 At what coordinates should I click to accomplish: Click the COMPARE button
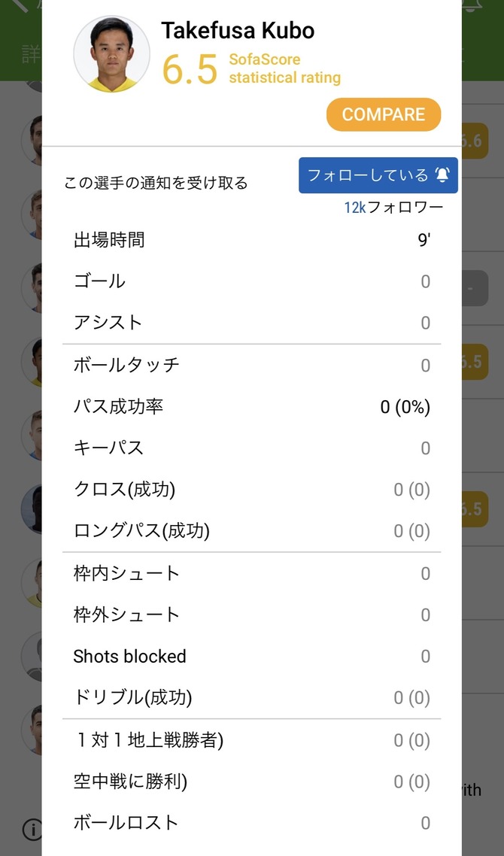[384, 114]
